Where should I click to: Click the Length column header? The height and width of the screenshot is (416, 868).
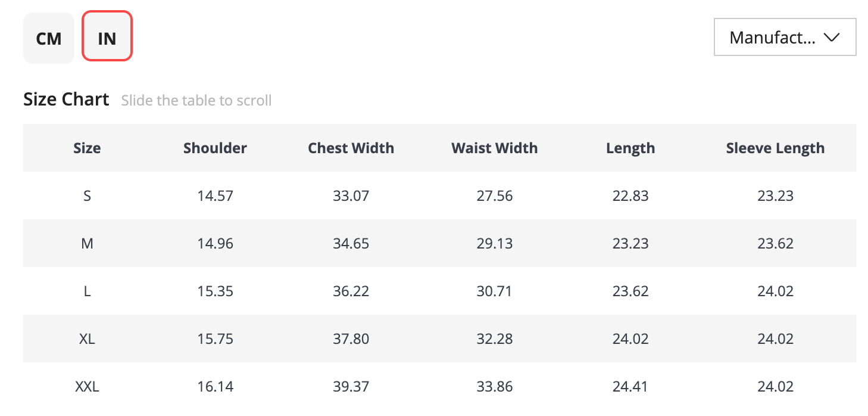click(630, 148)
